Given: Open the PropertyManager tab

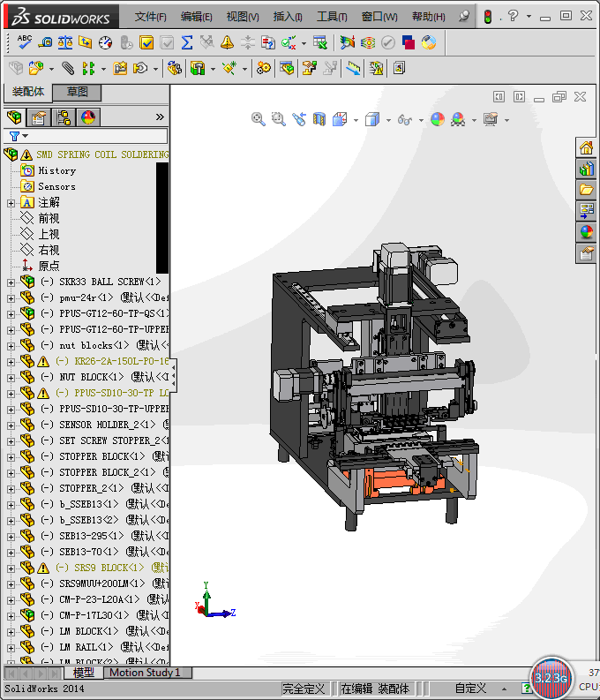Looking at the screenshot, I should pos(38,117).
